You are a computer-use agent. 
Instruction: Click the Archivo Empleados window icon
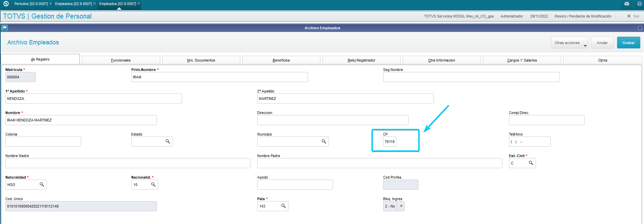point(5,28)
